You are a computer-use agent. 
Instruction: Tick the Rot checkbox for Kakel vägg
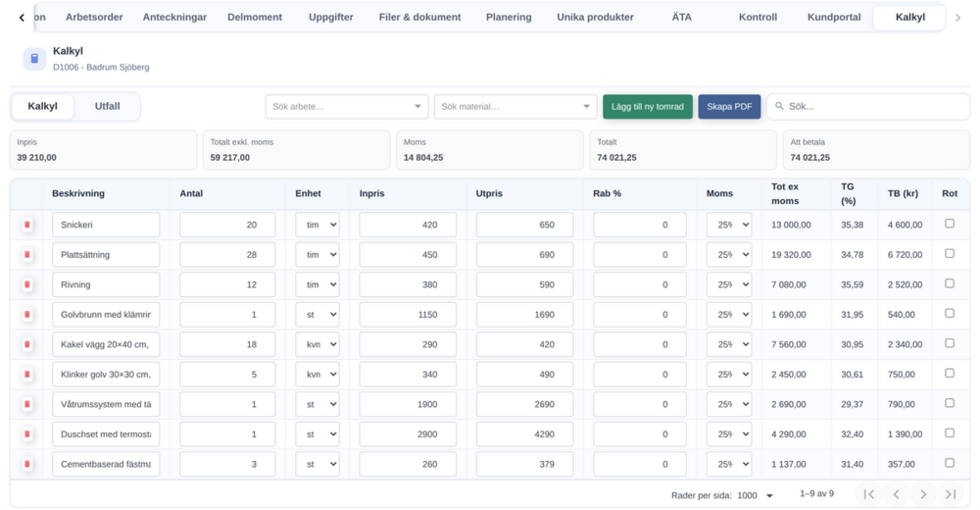950,343
